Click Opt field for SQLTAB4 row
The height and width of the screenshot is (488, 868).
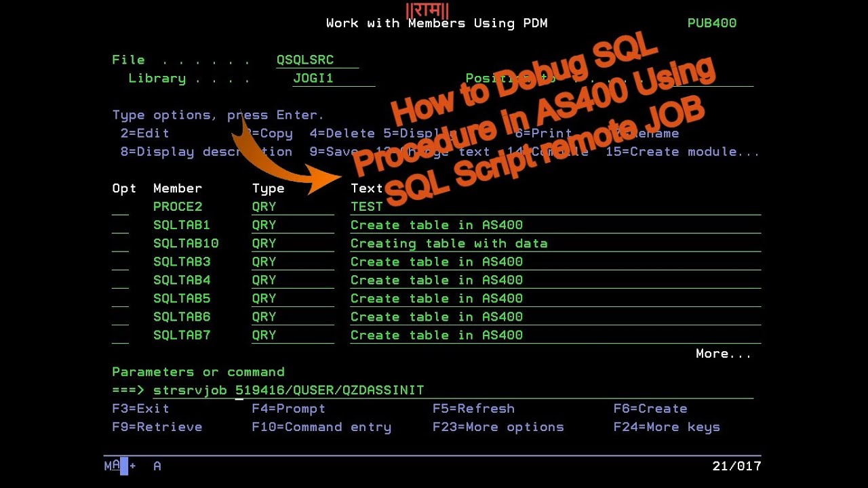[x=120, y=281]
